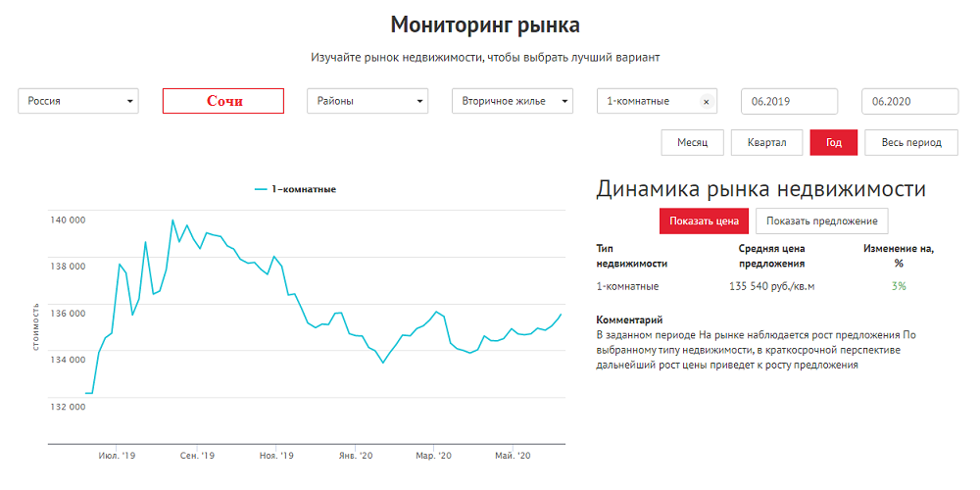Click the start date field 06.2019

(789, 101)
